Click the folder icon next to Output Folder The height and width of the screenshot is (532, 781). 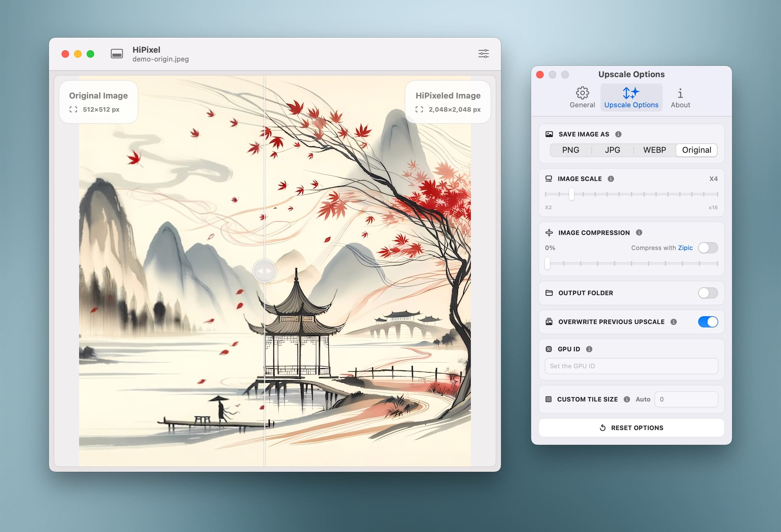tap(549, 293)
